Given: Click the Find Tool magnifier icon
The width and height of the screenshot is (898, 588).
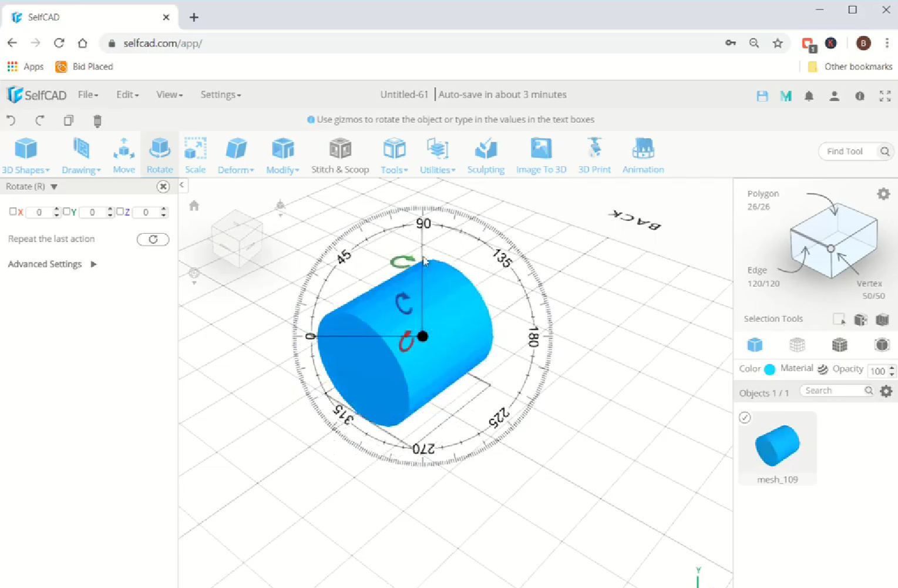Looking at the screenshot, I should [885, 152].
